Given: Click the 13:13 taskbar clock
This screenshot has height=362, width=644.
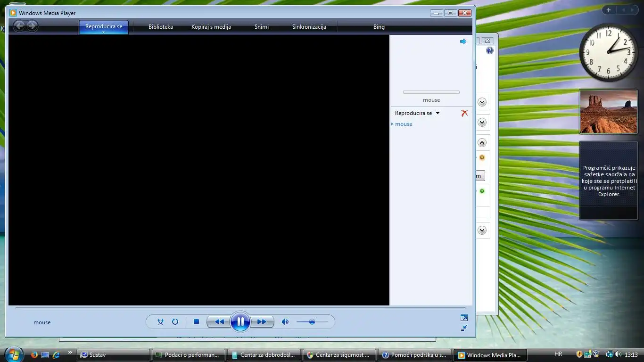Looking at the screenshot, I should 631,354.
